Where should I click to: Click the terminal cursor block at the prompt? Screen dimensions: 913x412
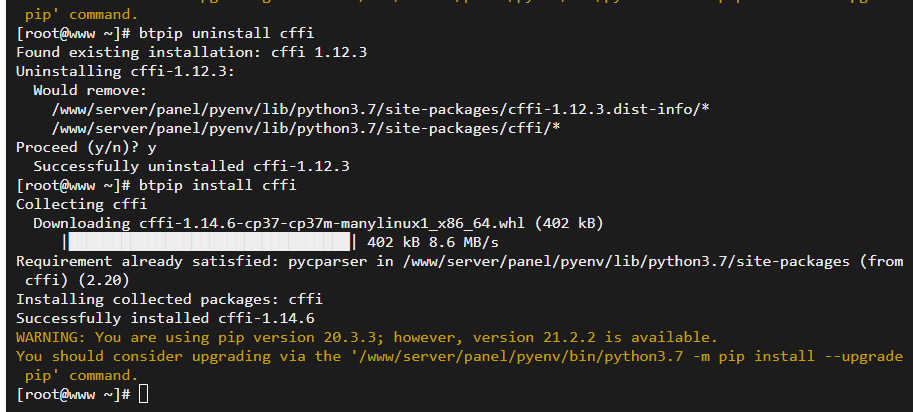coord(143,394)
